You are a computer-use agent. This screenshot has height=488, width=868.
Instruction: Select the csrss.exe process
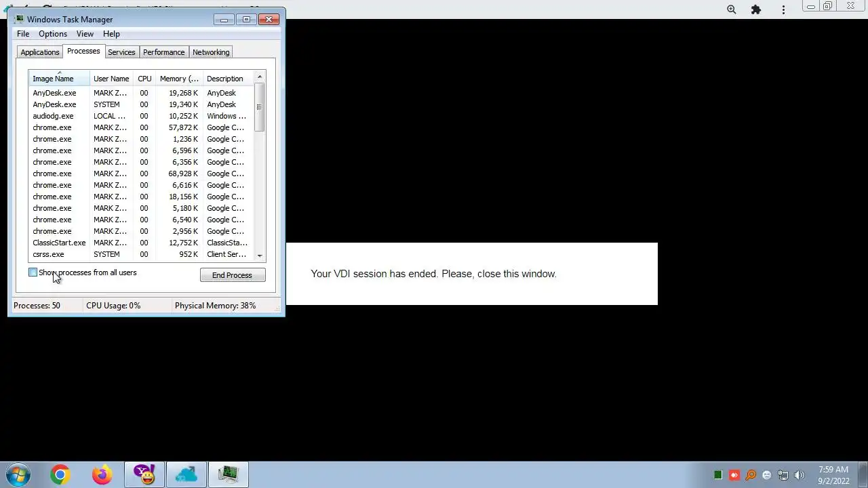point(141,254)
